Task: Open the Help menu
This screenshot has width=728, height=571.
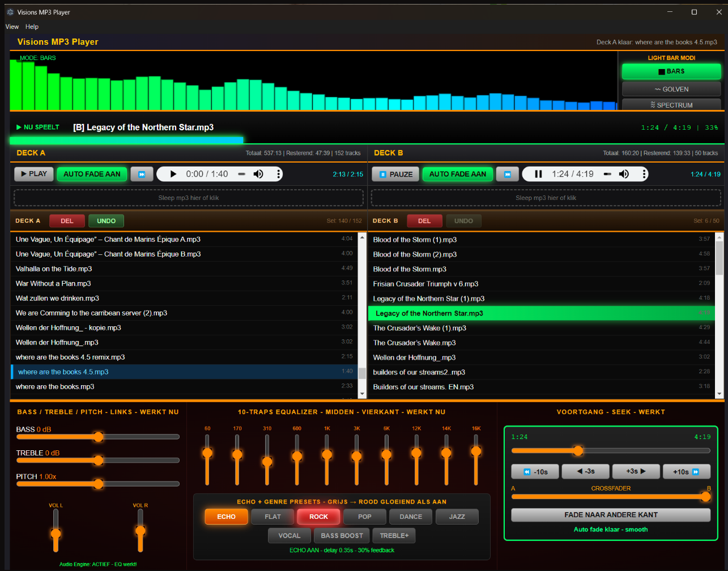Action: [x=32, y=27]
